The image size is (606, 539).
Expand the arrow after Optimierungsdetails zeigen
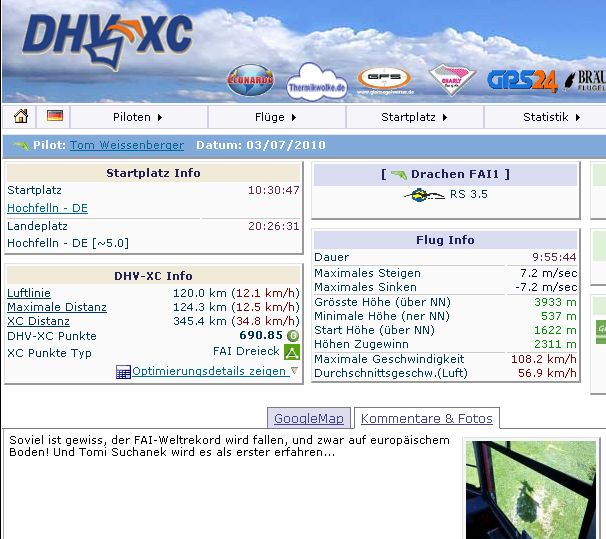tap(294, 371)
